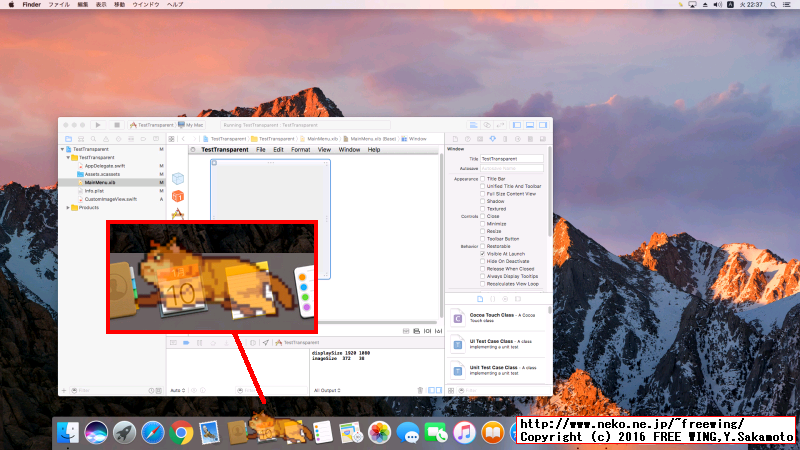
Task: Open the Breakpoint navigator icon
Action: (x=143, y=139)
